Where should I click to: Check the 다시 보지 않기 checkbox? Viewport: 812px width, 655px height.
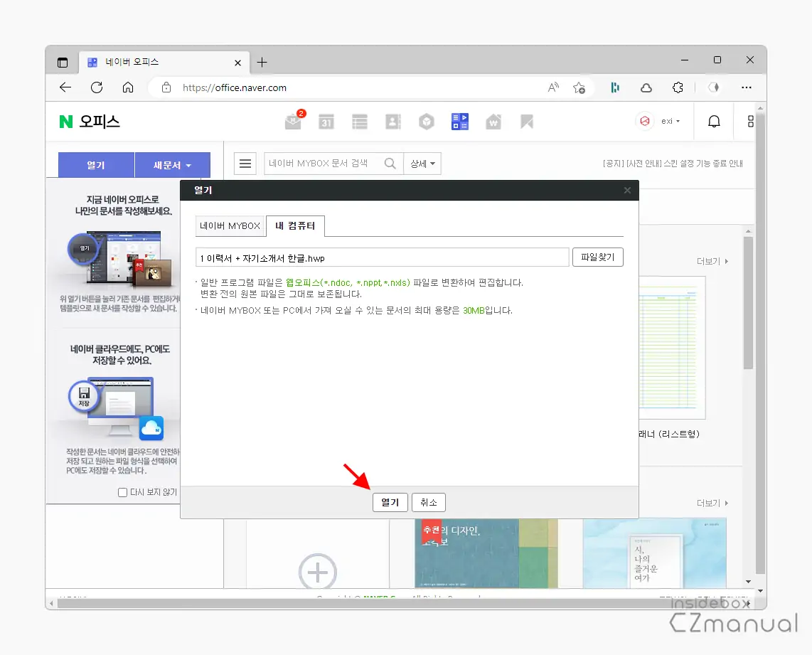click(x=123, y=492)
